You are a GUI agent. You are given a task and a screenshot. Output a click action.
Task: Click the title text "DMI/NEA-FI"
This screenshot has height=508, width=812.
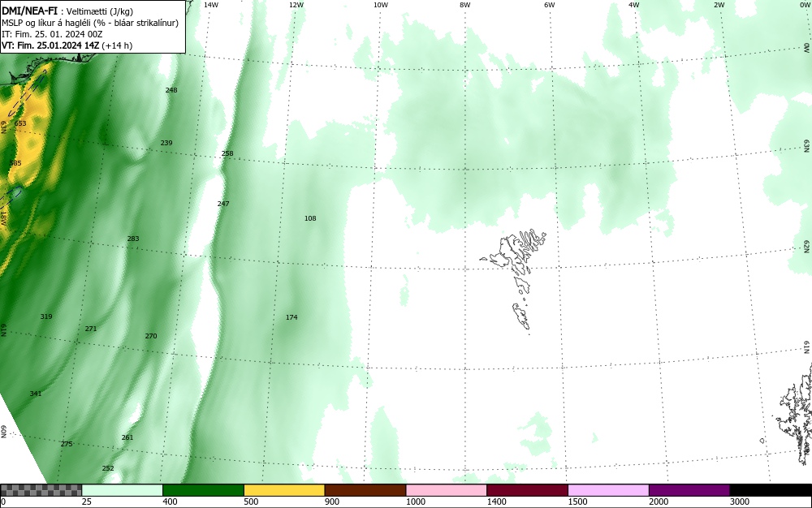(x=29, y=11)
